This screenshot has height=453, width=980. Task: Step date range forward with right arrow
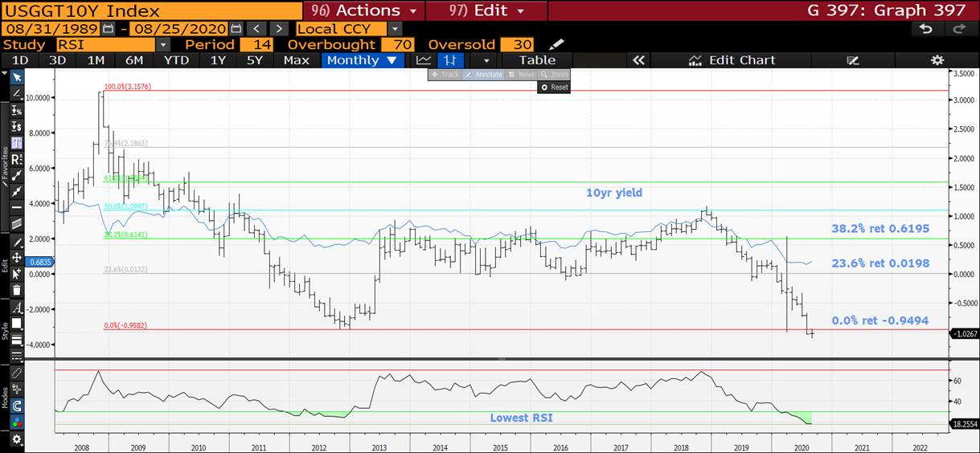(x=278, y=29)
